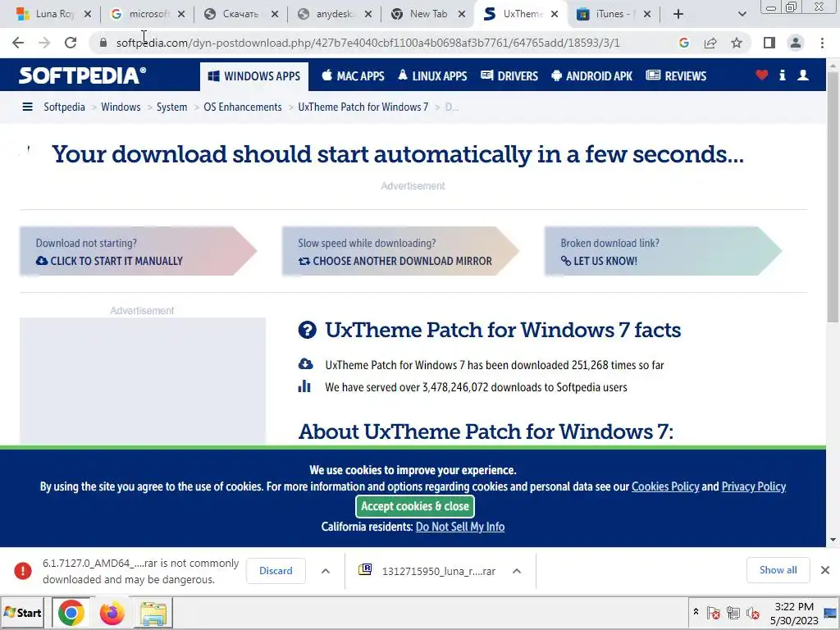Viewport: 840px width, 630px height.
Task: Close the UxTheme tab
Action: 555,15
